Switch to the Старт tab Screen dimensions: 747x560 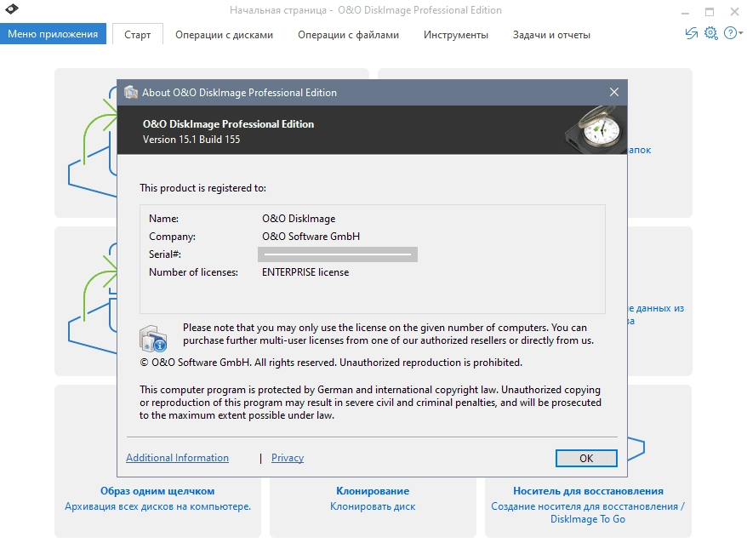click(138, 34)
